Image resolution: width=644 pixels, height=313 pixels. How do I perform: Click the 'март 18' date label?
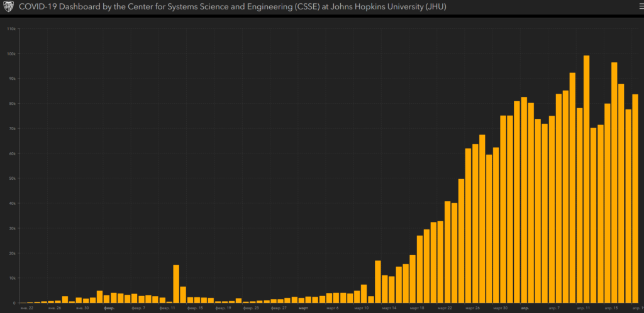[x=418, y=308]
